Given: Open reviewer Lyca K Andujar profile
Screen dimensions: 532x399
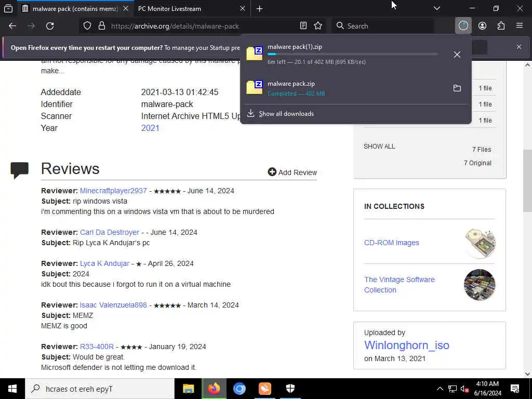Looking at the screenshot, I should coord(104,263).
